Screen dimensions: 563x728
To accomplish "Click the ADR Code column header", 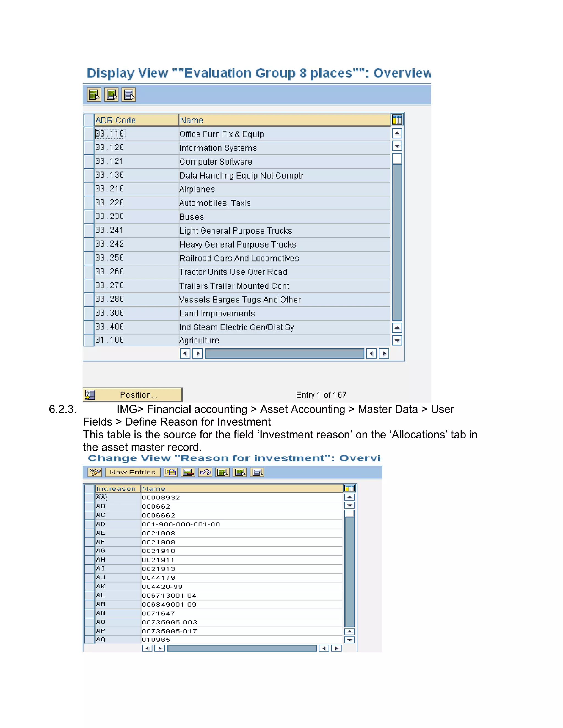I will click(x=136, y=120).
